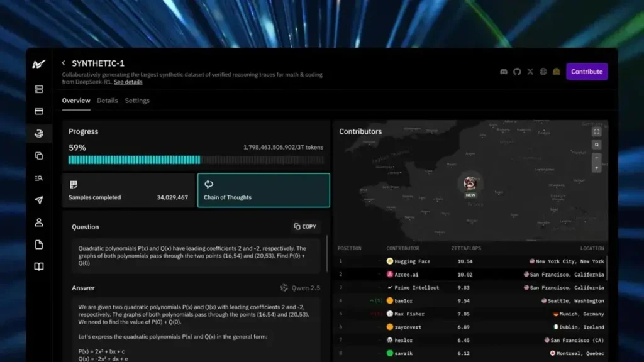Viewport: 644px width, 362px height.
Task: Open the server stack icon in sidebar
Action: tap(38, 89)
